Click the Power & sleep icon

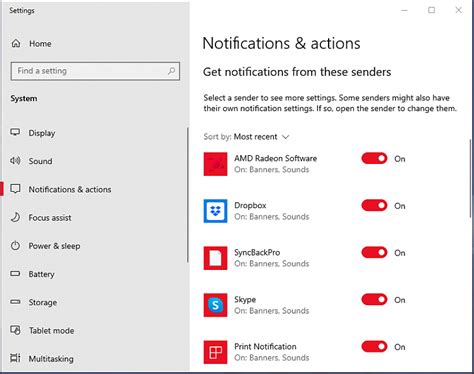point(15,246)
